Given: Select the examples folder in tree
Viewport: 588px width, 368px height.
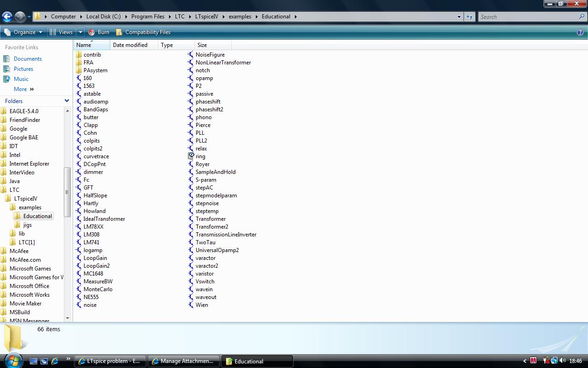Looking at the screenshot, I should 30,207.
